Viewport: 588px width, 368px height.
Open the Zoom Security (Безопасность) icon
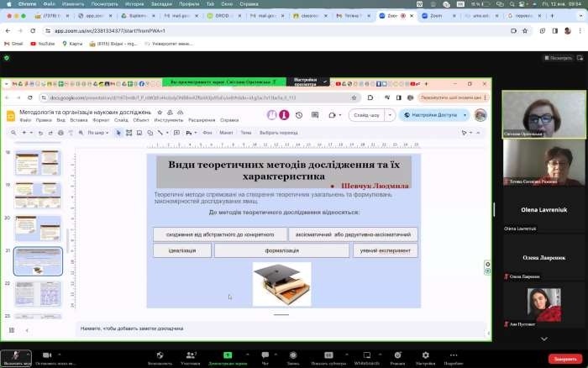point(159,355)
